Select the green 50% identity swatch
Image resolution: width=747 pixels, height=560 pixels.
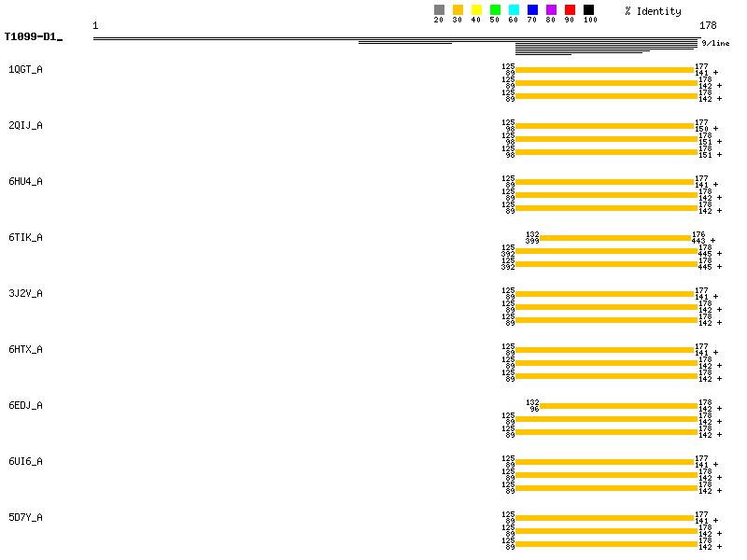[x=495, y=9]
